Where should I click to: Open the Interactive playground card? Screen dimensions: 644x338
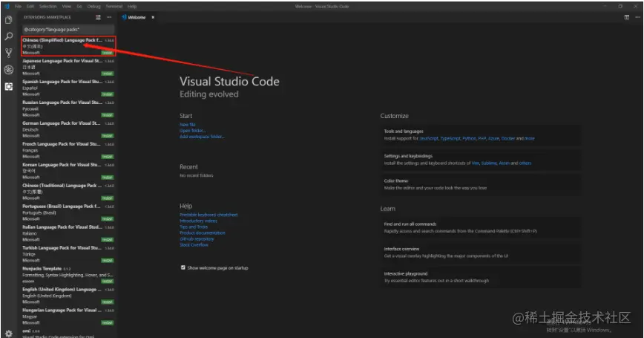(x=481, y=277)
